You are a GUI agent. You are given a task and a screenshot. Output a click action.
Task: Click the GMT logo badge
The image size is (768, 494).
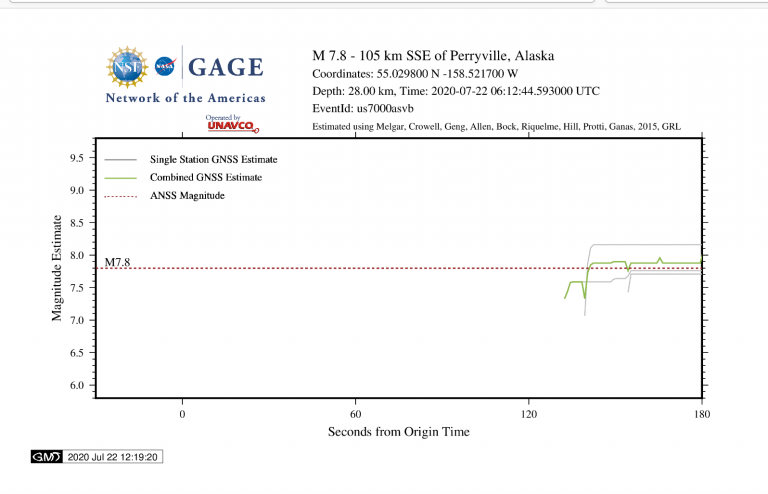[47, 457]
